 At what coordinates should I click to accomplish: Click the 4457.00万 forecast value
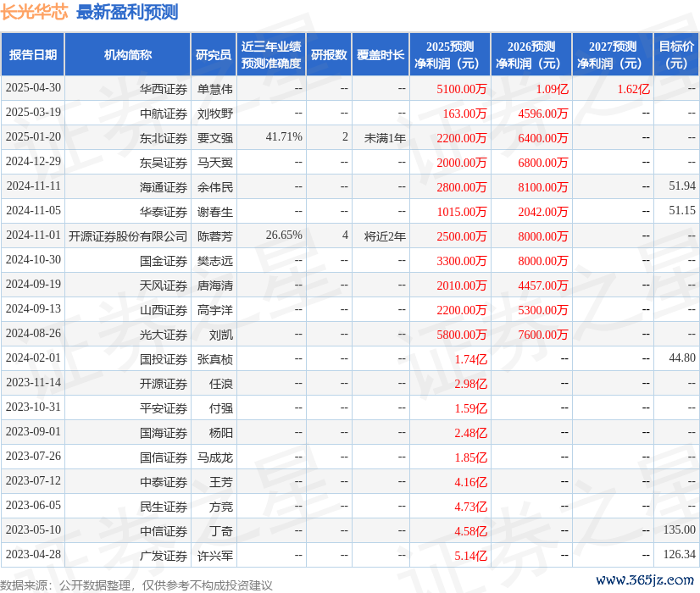pos(543,285)
